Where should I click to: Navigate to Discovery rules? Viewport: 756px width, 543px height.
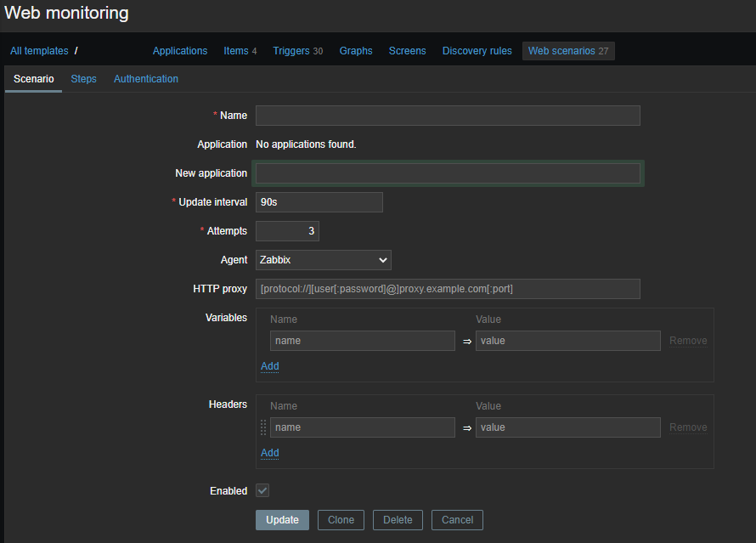[x=477, y=51]
